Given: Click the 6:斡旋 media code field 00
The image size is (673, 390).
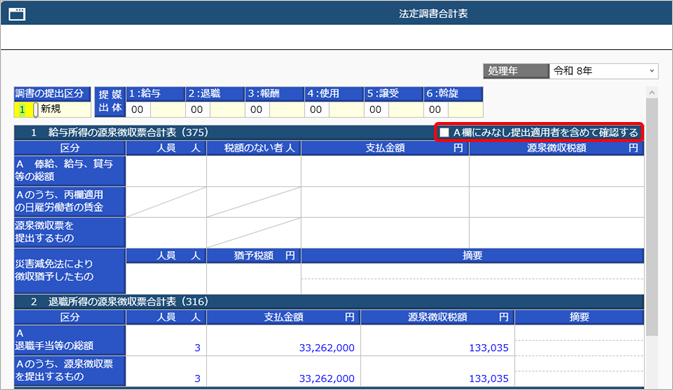Looking at the screenshot, I should click(435, 109).
